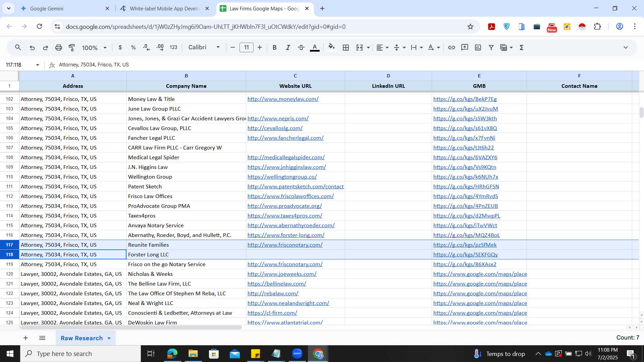Open the text color picker
The image size is (644, 362).
pos(315,48)
